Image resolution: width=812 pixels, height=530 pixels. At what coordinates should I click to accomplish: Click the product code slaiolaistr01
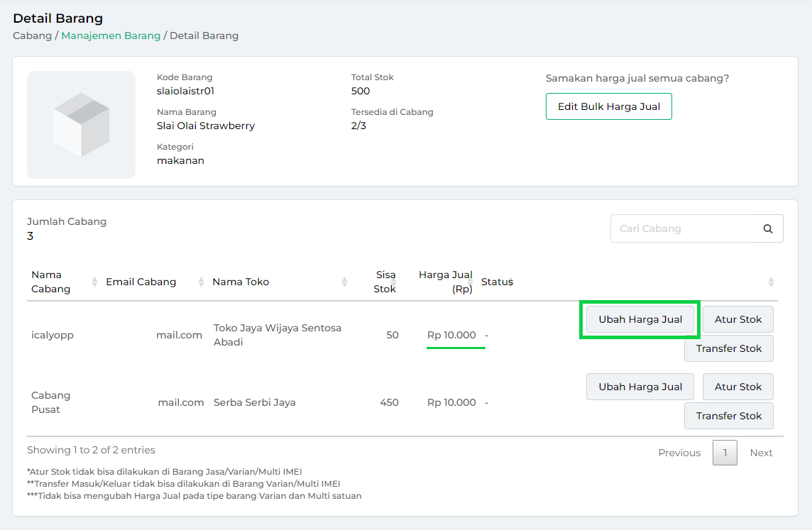[x=185, y=91]
